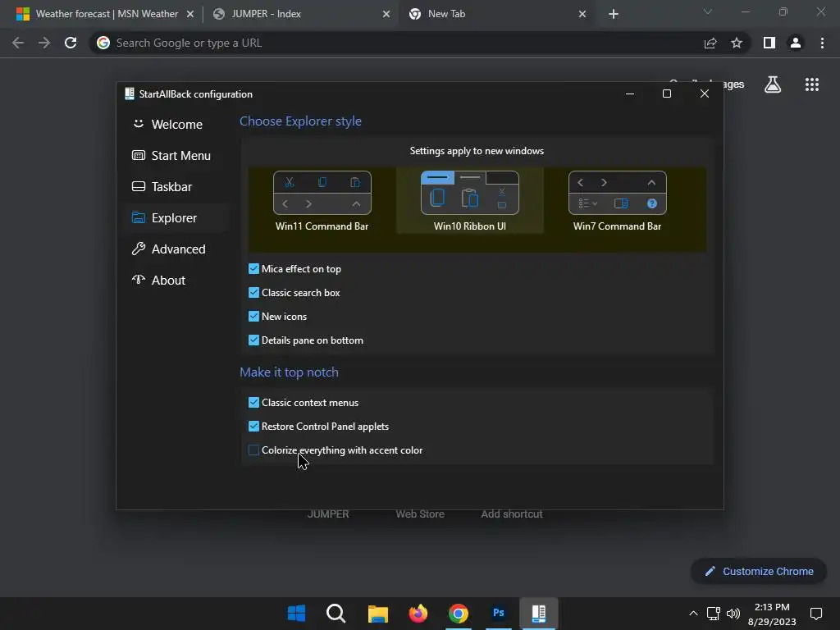Go to the Start Menu settings section
This screenshot has width=840, height=630.
point(171,155)
